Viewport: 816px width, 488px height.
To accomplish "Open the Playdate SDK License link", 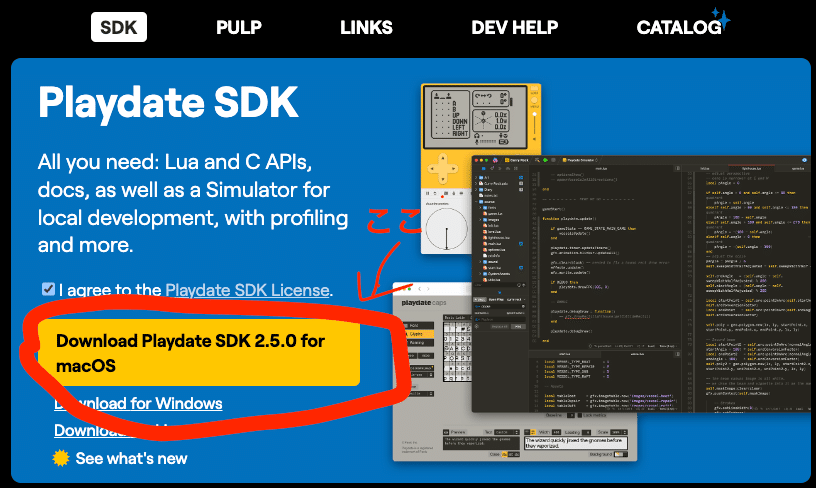I will (247, 290).
